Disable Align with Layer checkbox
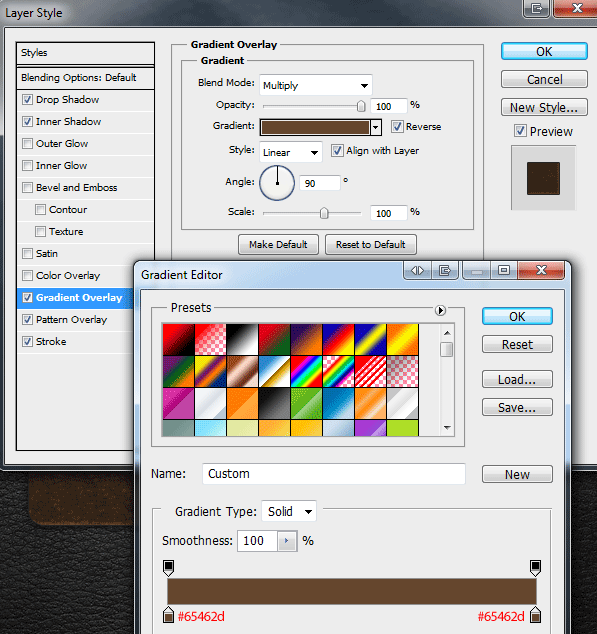The image size is (597, 634). [337, 151]
